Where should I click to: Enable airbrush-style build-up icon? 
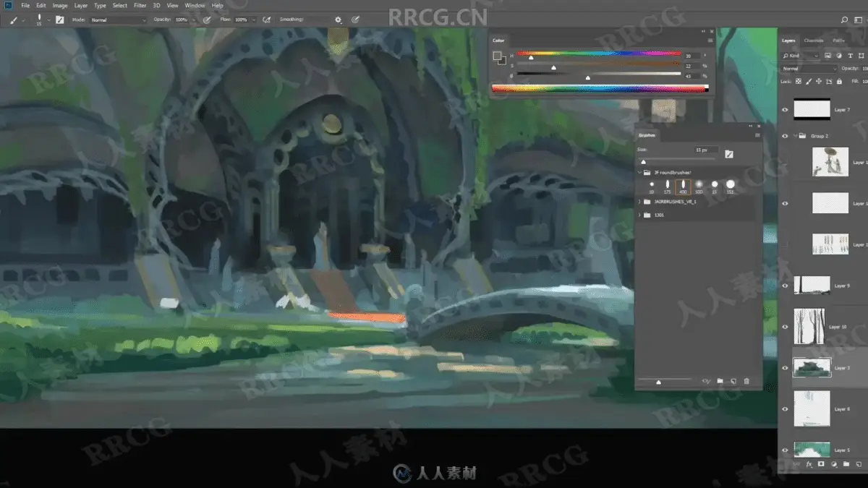(267, 20)
